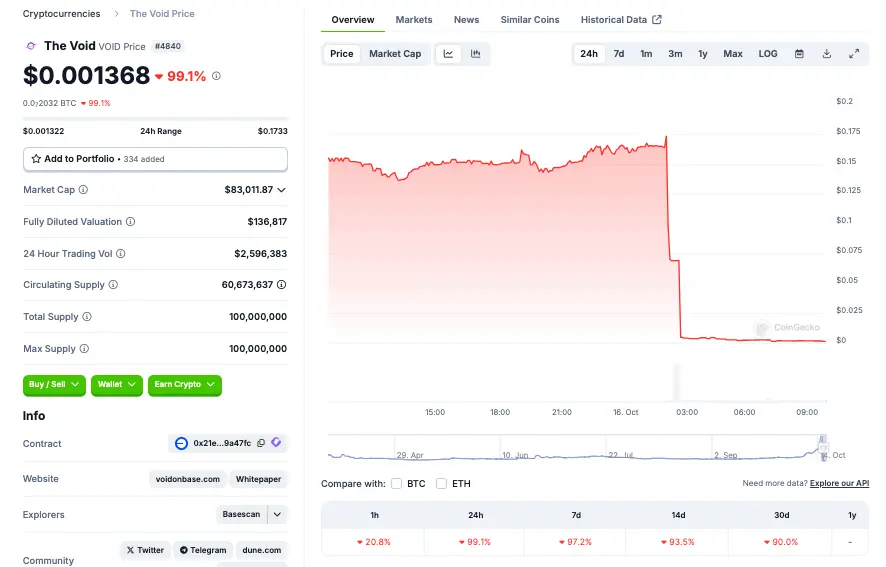Expand the Market Cap value chevron

(x=282, y=190)
